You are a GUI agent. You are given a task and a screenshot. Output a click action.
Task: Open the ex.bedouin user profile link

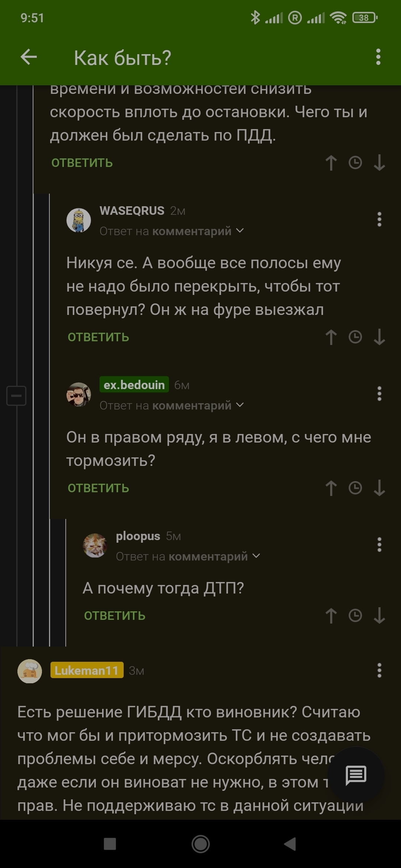pyautogui.click(x=134, y=385)
